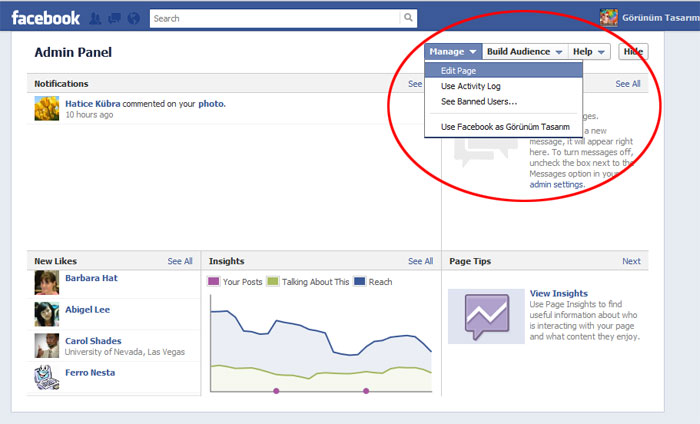
Task: Hide the Admin Panel
Action: [633, 52]
